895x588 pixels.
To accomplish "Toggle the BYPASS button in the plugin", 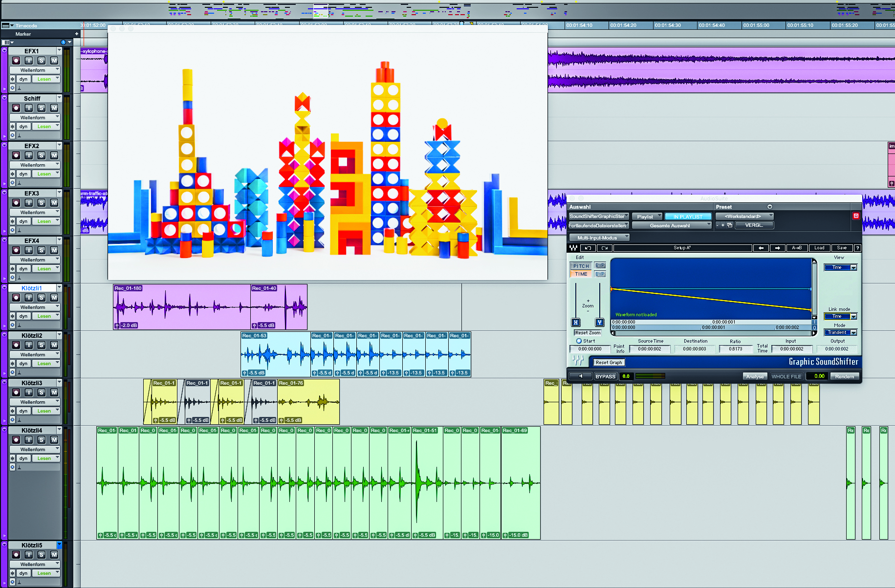I will point(605,376).
